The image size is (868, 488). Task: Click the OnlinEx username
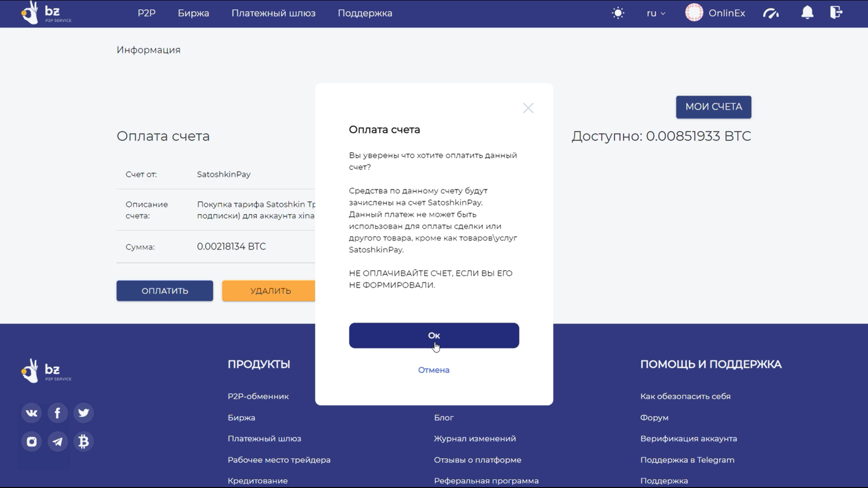726,13
